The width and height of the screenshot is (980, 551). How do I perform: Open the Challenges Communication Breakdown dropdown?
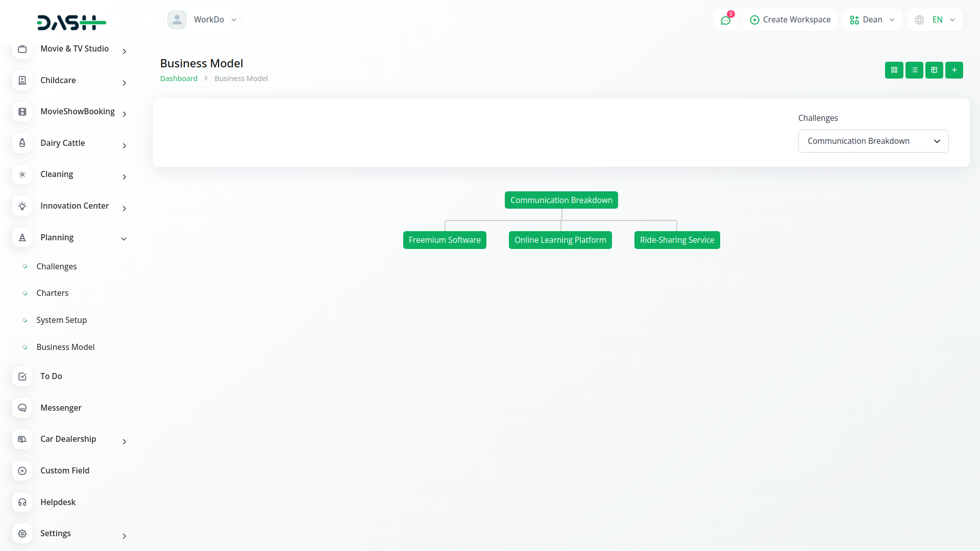(x=873, y=141)
